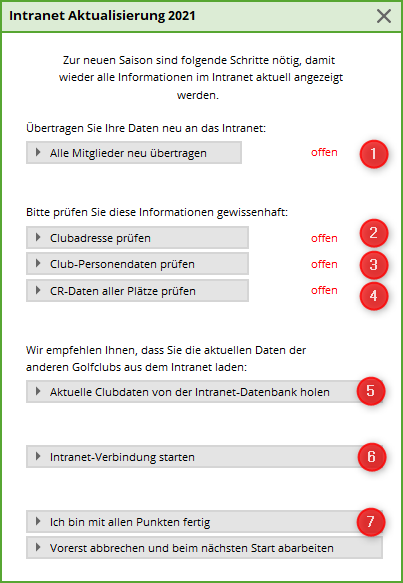The height and width of the screenshot is (583, 403).
Task: Click Alle Mitglieder neu übertragen button
Action: coord(134,152)
